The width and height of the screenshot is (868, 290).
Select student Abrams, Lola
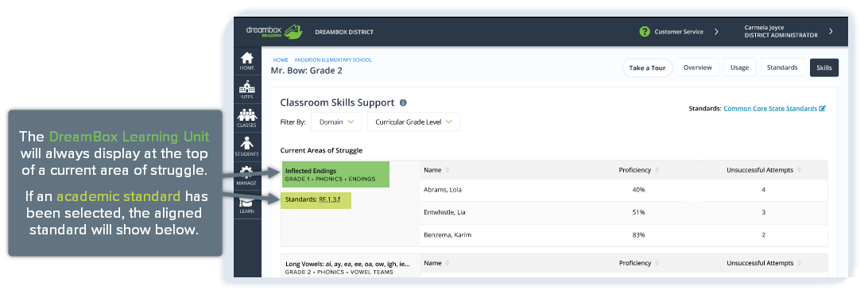pos(443,190)
